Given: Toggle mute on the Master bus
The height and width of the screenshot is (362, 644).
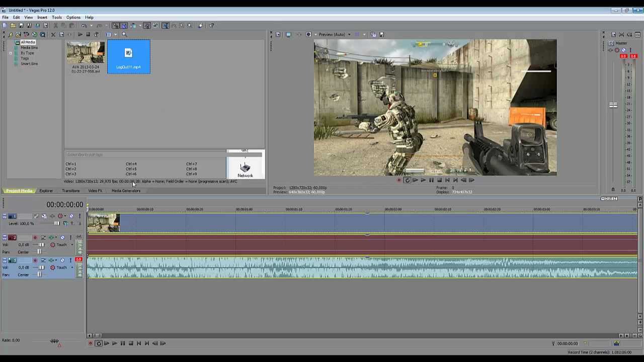Looking at the screenshot, I should click(624, 50).
